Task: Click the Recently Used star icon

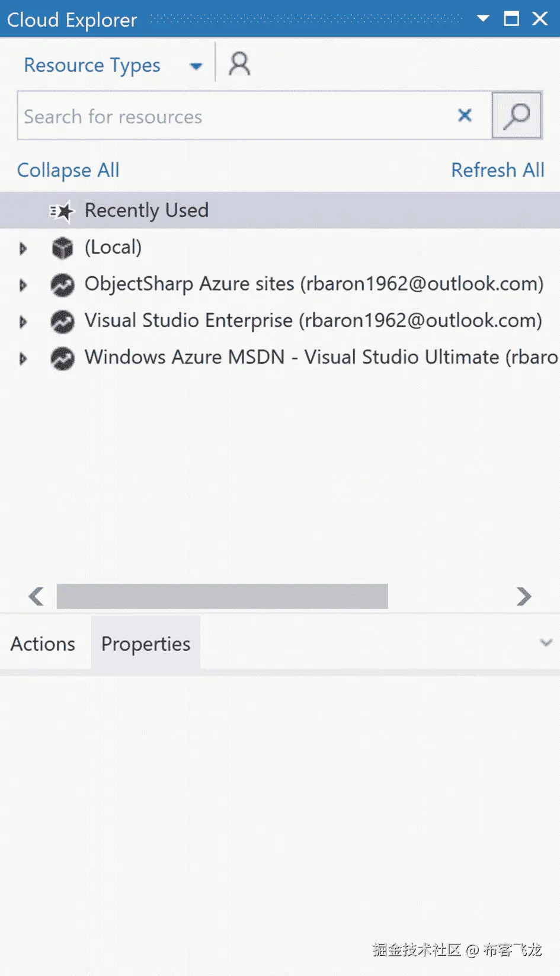Action: tap(62, 211)
